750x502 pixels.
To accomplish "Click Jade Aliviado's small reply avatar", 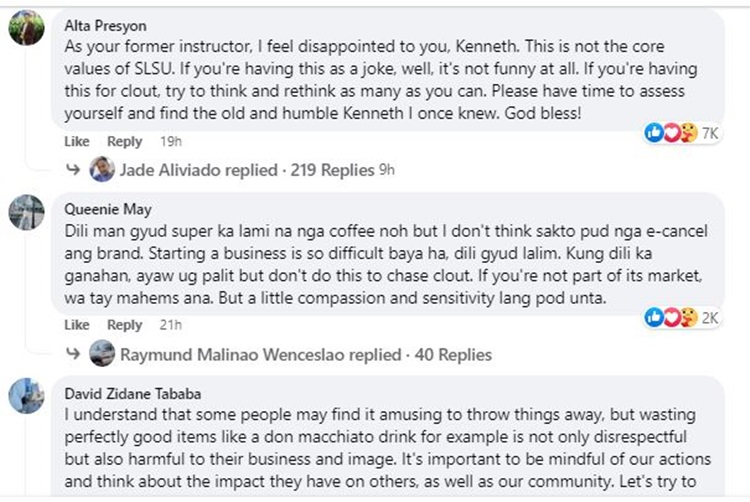I will point(102,169).
